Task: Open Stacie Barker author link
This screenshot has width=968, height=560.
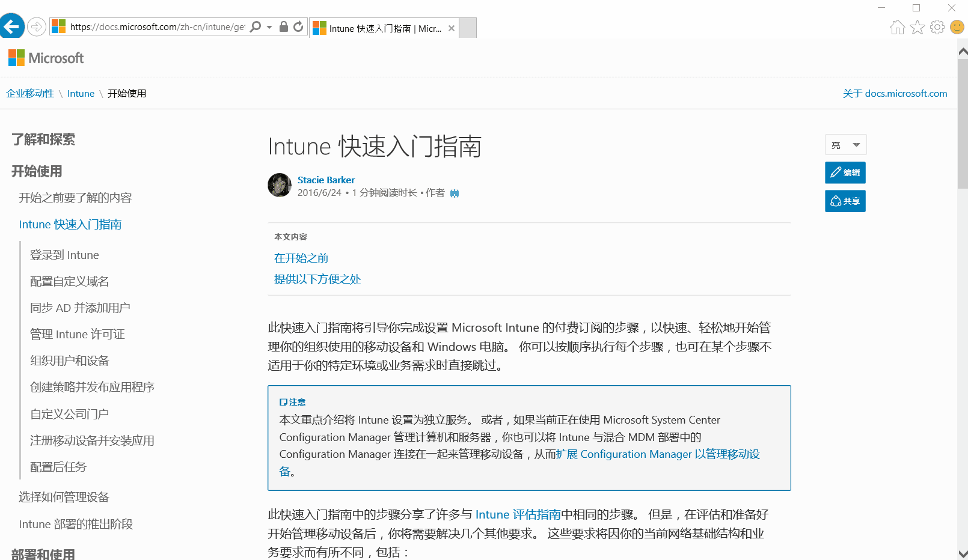Action: coord(326,180)
